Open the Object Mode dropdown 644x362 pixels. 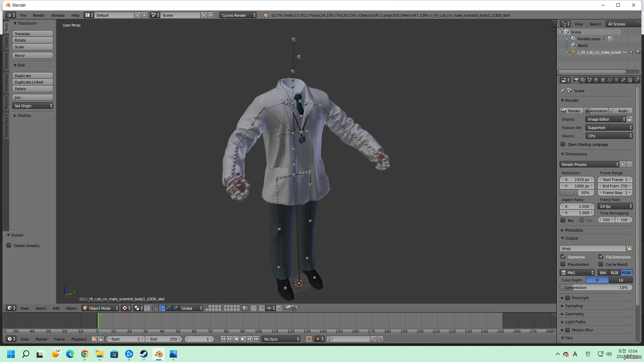click(100, 308)
